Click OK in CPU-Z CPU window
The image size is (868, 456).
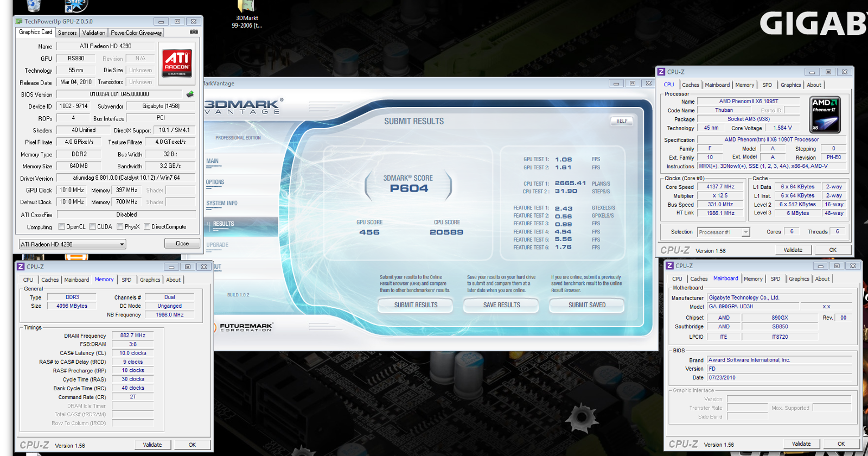[833, 250]
